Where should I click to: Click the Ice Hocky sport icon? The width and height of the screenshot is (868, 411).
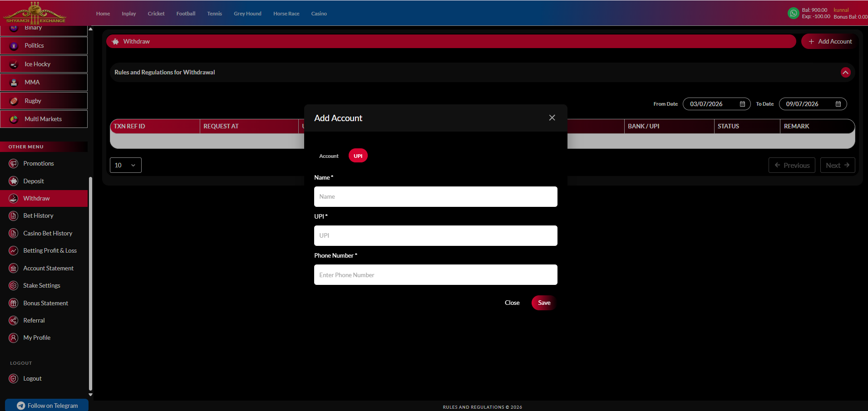pos(14,64)
